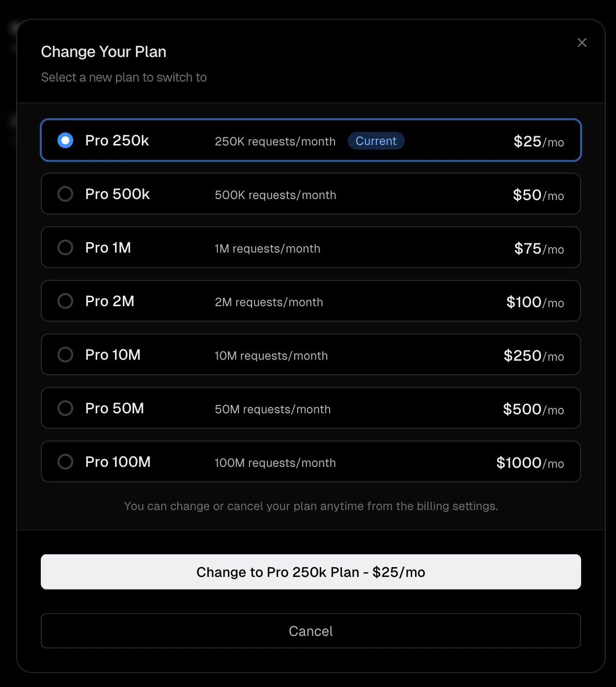Click the Current badge on Pro 250k

[x=376, y=141]
